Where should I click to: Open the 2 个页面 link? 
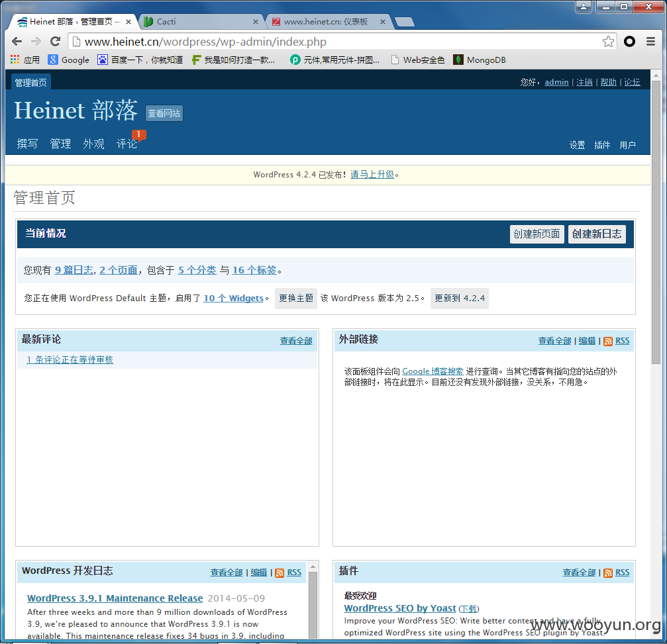coord(119,270)
